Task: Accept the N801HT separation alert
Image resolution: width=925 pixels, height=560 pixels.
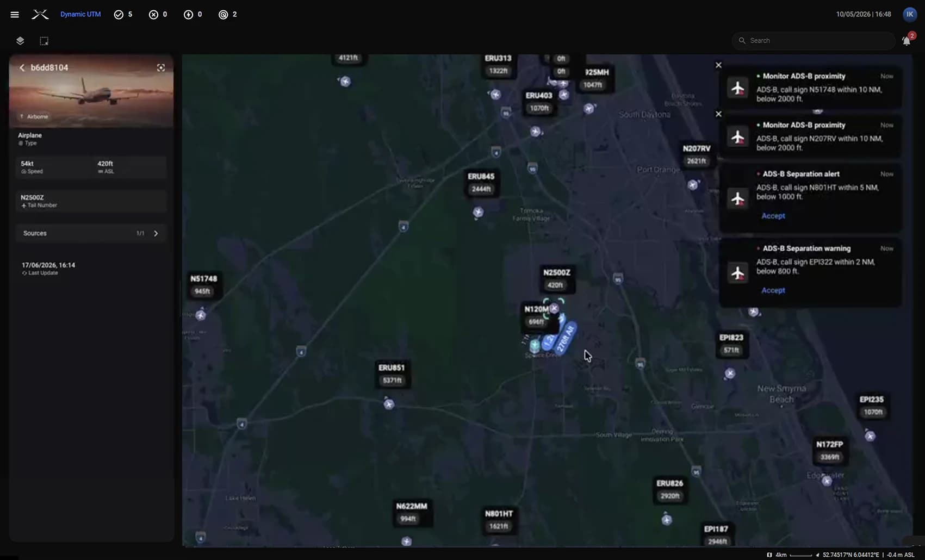Action: pyautogui.click(x=773, y=216)
